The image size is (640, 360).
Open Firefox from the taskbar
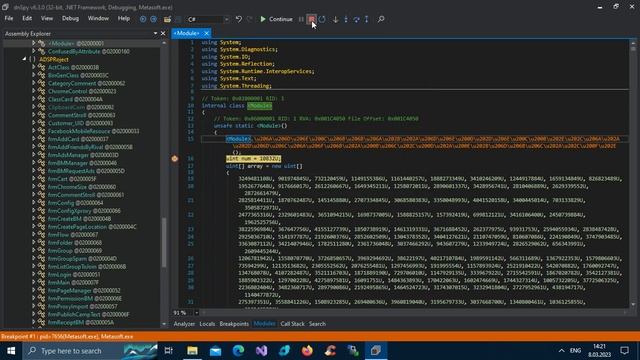click(307, 351)
